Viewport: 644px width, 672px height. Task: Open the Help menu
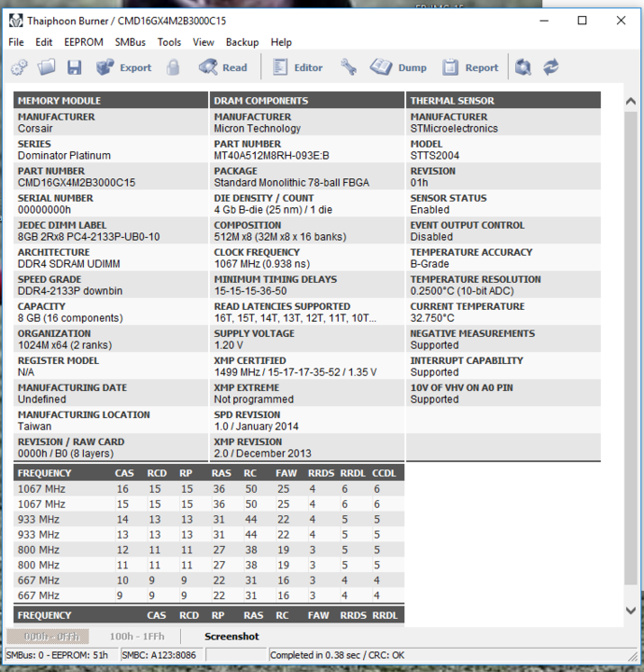click(281, 42)
